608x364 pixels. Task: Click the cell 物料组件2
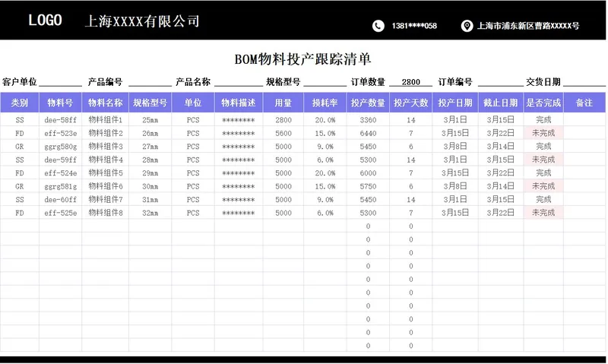105,133
